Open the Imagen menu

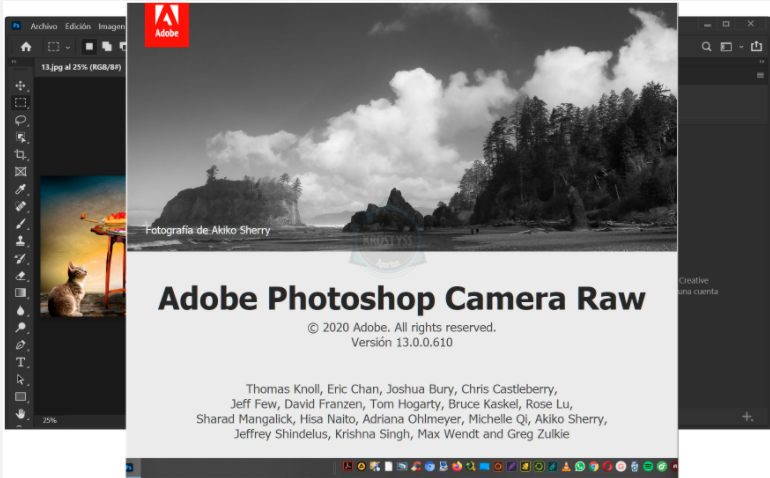[x=111, y=27]
